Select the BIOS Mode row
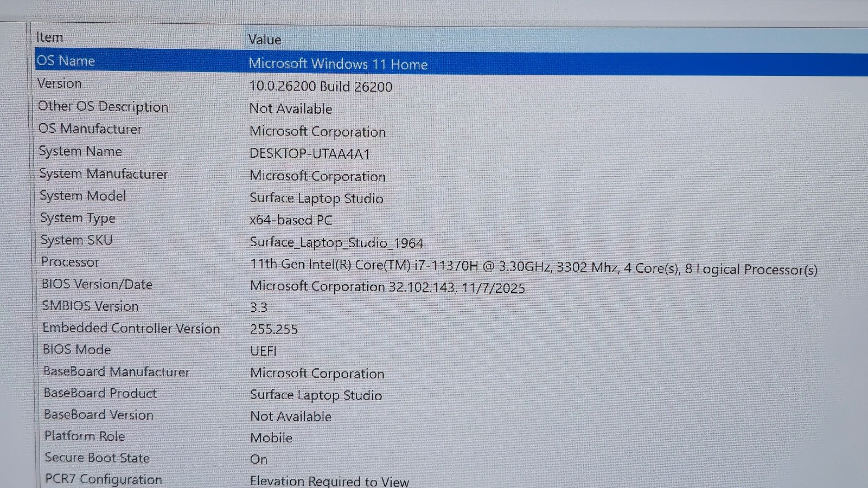Viewport: 868px width, 488px height. 77,350
